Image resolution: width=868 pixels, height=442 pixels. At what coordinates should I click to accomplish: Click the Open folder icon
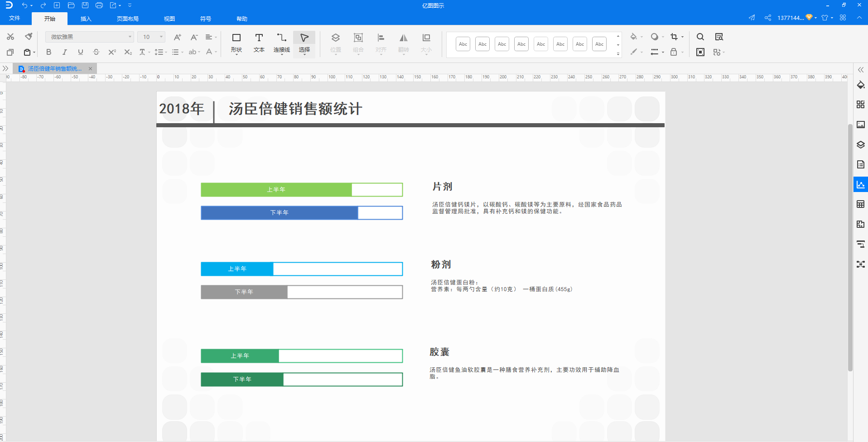coord(71,5)
